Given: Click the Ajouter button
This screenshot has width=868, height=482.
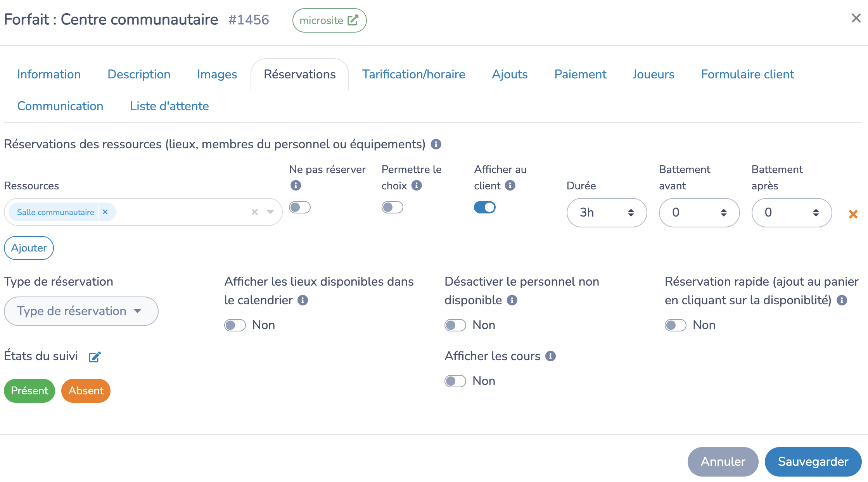Looking at the screenshot, I should [29, 248].
